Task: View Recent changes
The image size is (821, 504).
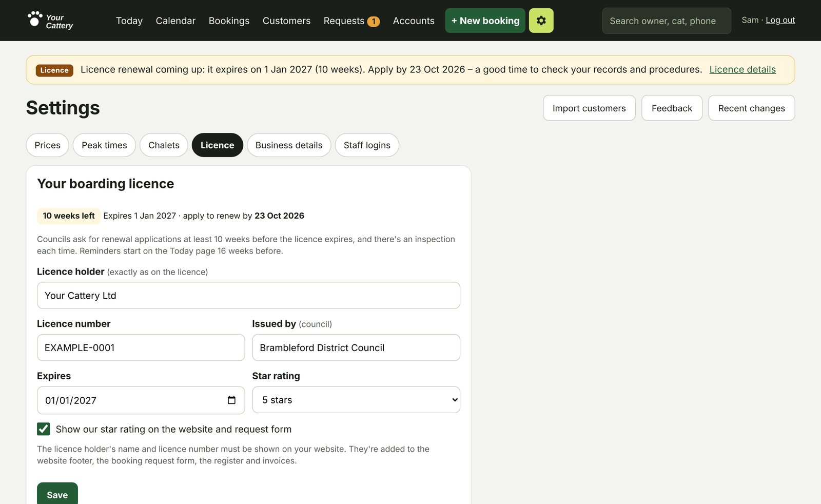Action: (x=751, y=108)
